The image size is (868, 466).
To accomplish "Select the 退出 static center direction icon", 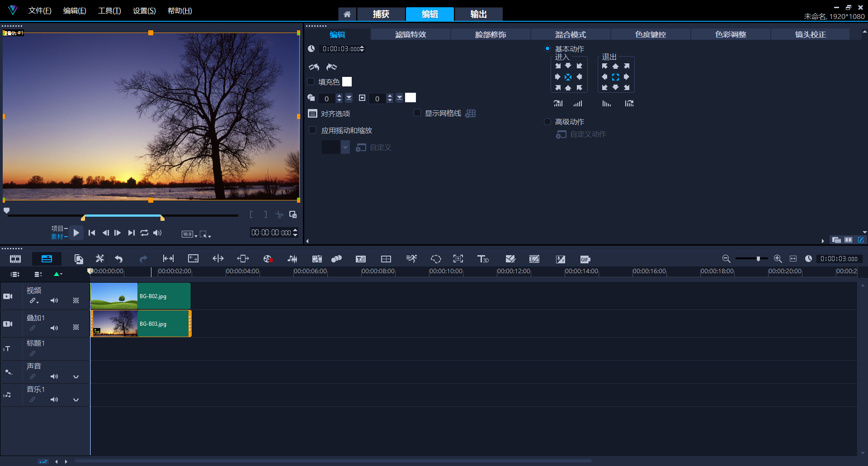I will pos(615,77).
